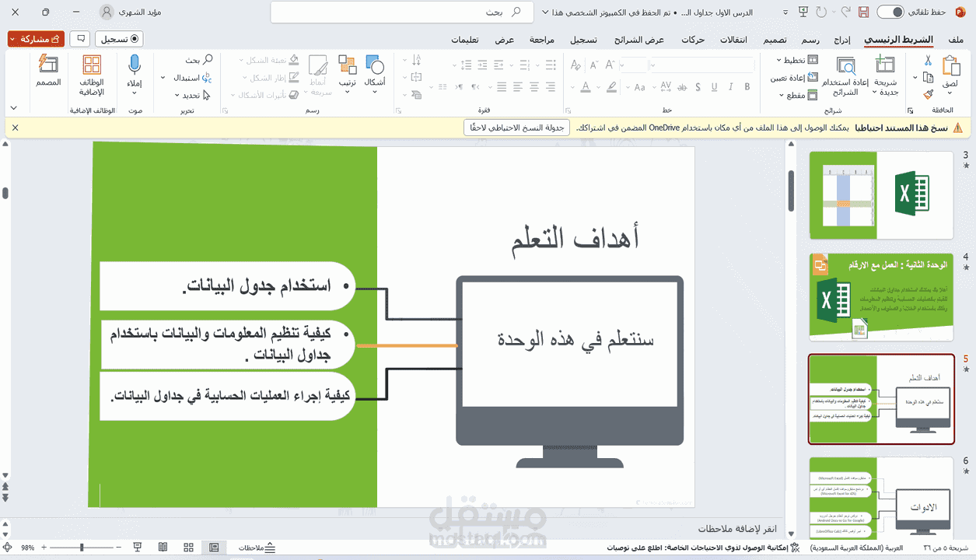Expand the Section (مقطع) dropdown

(799, 95)
